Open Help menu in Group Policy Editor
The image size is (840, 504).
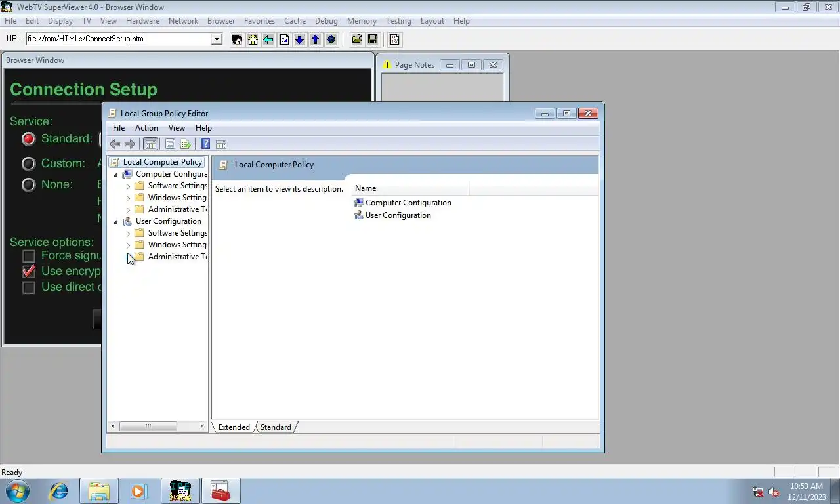(203, 128)
